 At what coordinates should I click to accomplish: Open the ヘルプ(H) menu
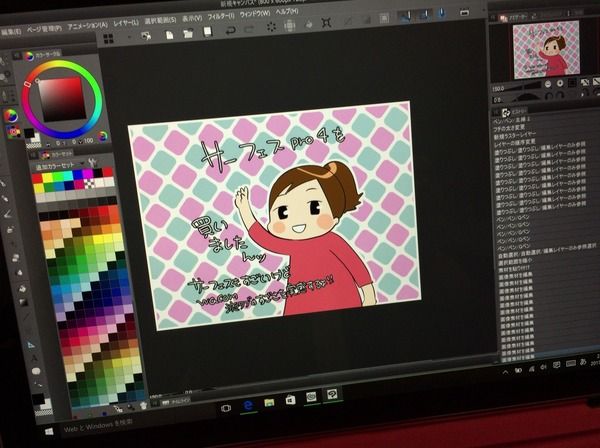click(287, 12)
